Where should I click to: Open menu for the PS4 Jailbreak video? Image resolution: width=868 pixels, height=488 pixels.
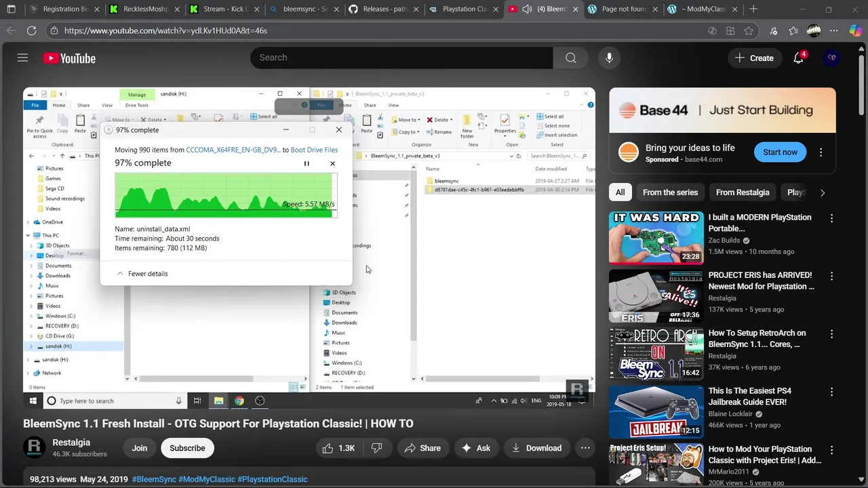[831, 392]
